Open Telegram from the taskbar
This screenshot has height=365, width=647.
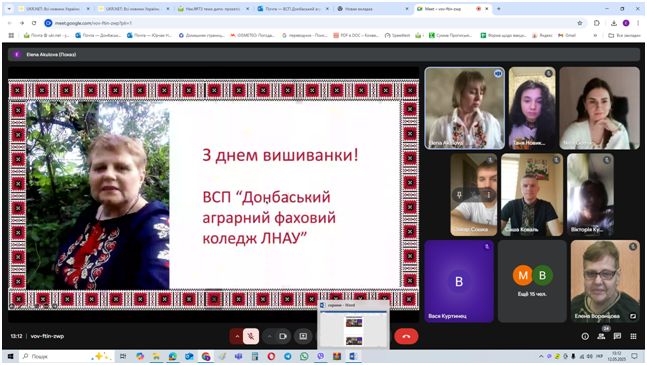(288, 356)
